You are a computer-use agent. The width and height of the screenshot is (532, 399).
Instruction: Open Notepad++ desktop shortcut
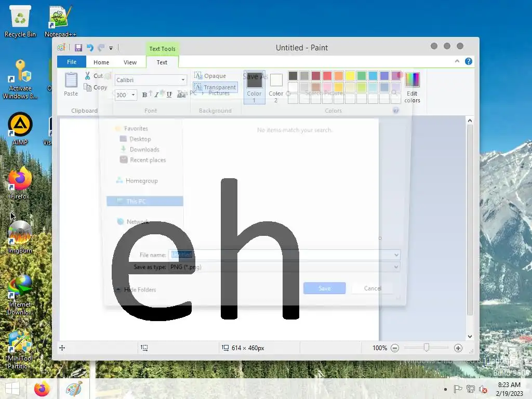[x=60, y=21]
